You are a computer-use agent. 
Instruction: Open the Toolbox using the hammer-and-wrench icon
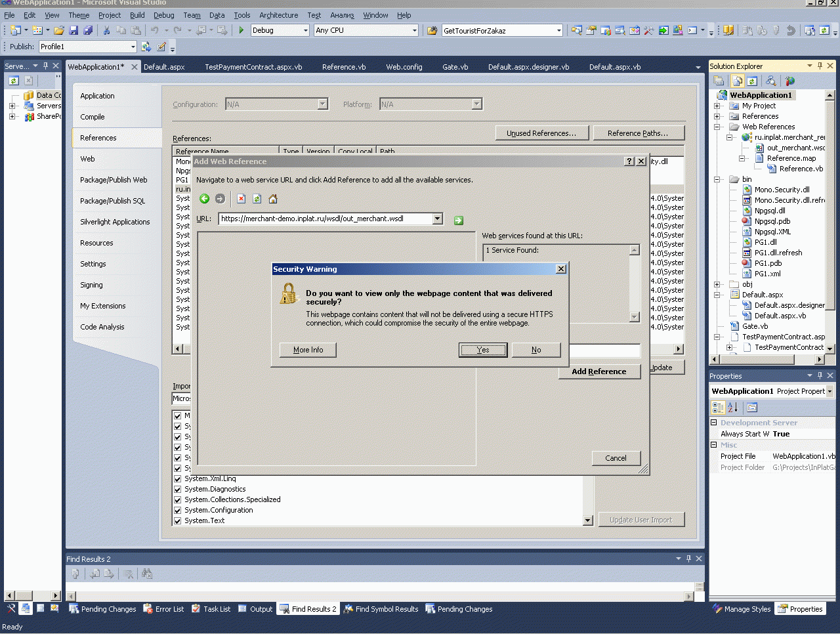tap(649, 30)
